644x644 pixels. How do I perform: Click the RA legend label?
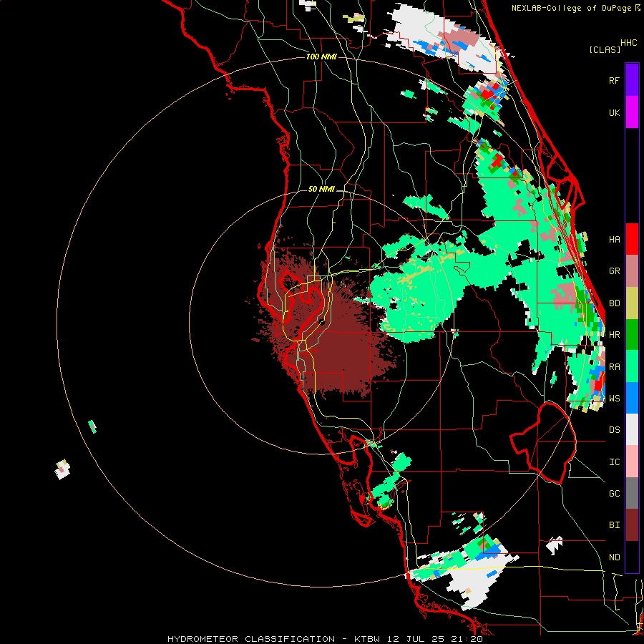614,367
